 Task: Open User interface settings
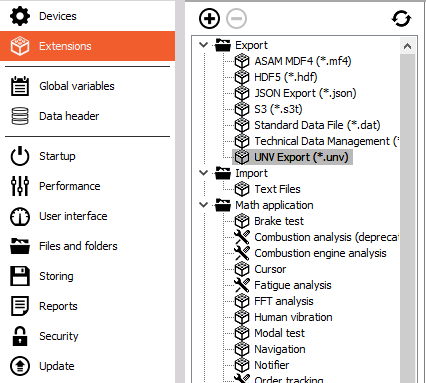(87, 216)
